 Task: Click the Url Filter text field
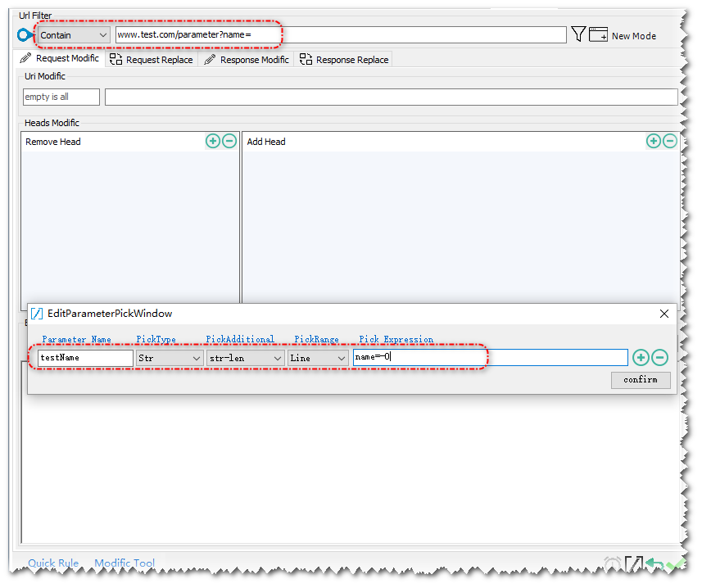(x=341, y=35)
